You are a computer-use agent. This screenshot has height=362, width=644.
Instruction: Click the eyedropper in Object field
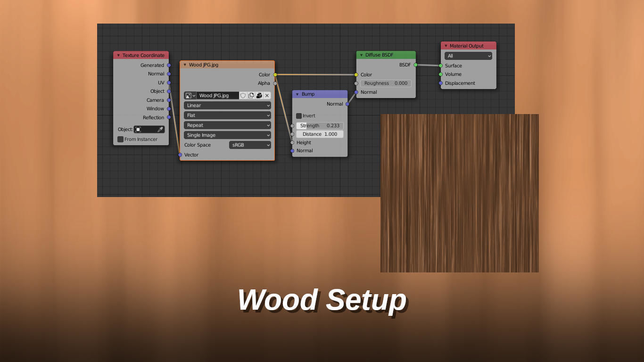160,130
